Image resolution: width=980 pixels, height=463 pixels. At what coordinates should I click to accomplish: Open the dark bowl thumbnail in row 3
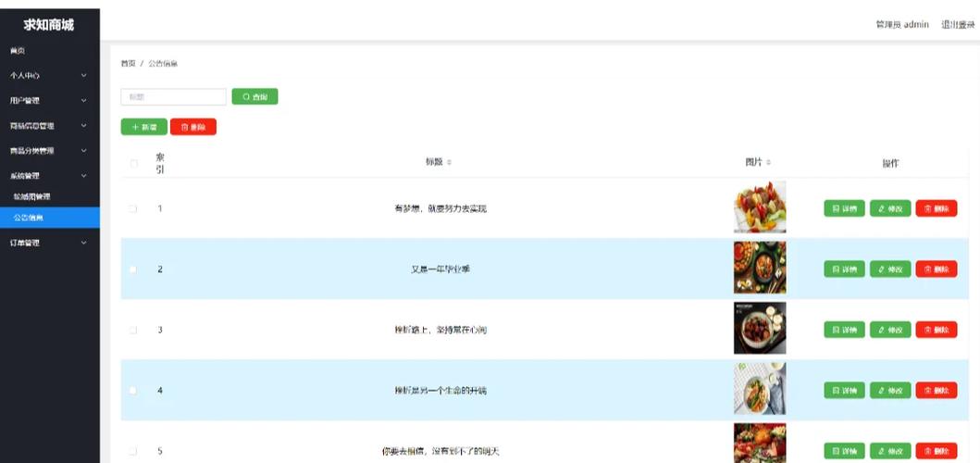pyautogui.click(x=760, y=329)
